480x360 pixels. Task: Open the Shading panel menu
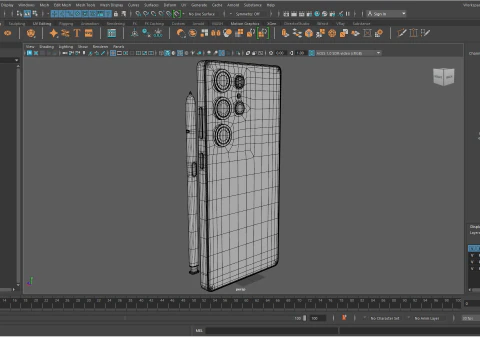[x=46, y=47]
